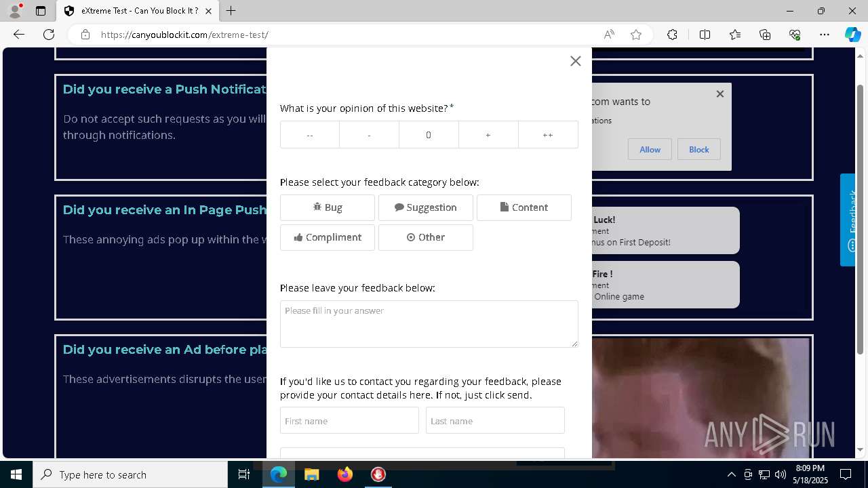This screenshot has width=868, height=488.
Task: Open Copilot sidebar
Action: coord(852,35)
